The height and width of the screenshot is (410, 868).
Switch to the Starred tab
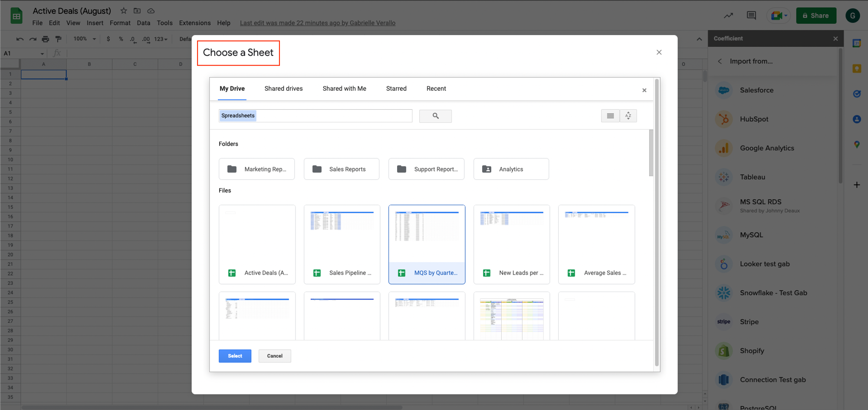[x=396, y=89]
